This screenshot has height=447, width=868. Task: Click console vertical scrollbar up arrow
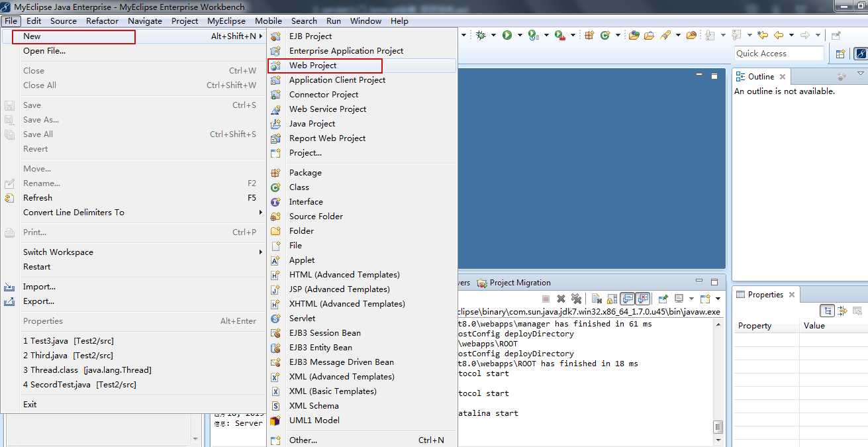pos(718,325)
